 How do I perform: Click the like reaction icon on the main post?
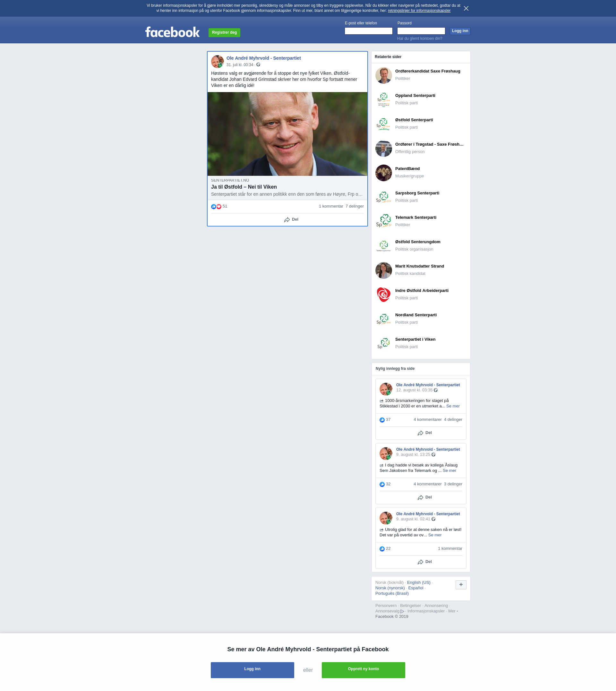pyautogui.click(x=214, y=206)
